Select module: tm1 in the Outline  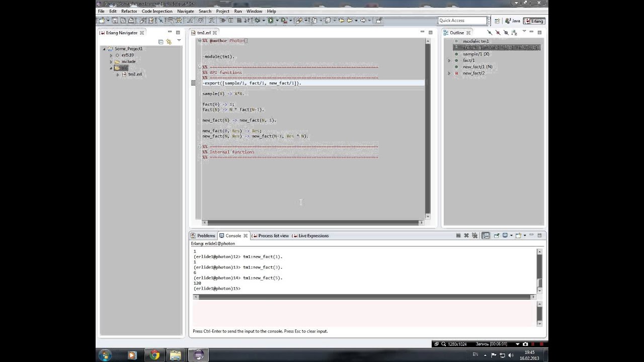tap(475, 41)
